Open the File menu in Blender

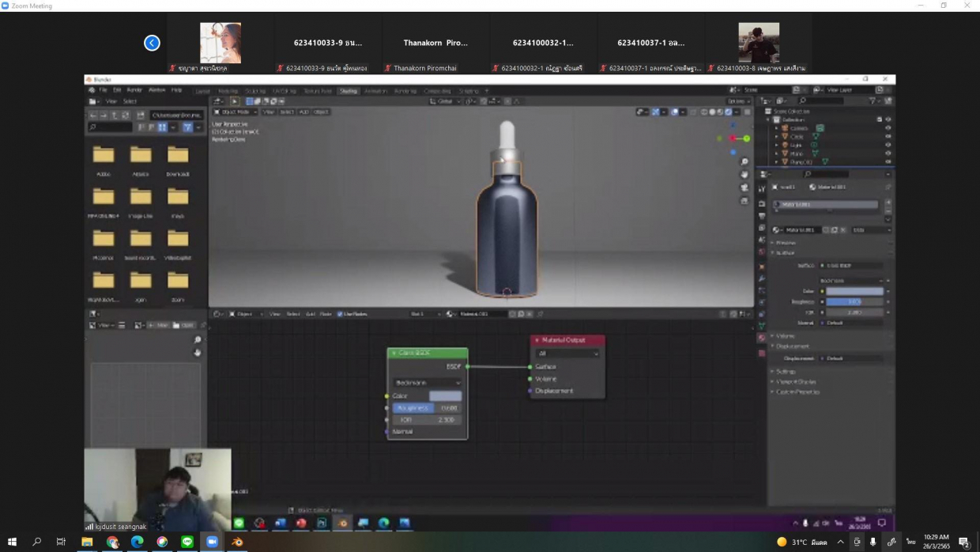[x=103, y=90]
